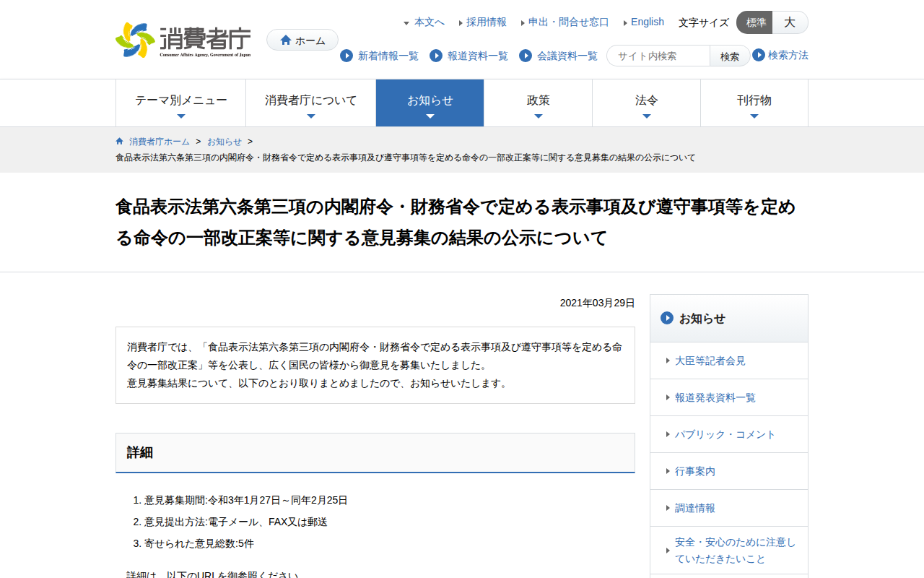The image size is (924, 578).
Task: Expand the 刊行物 navigation dropdown
Action: [754, 102]
